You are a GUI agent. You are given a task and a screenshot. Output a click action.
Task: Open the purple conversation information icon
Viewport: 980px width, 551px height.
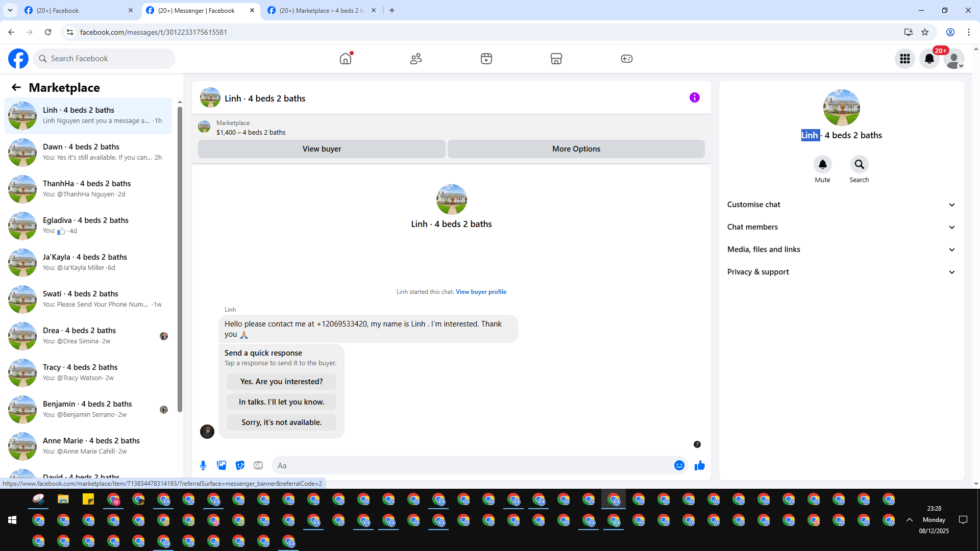click(695, 97)
